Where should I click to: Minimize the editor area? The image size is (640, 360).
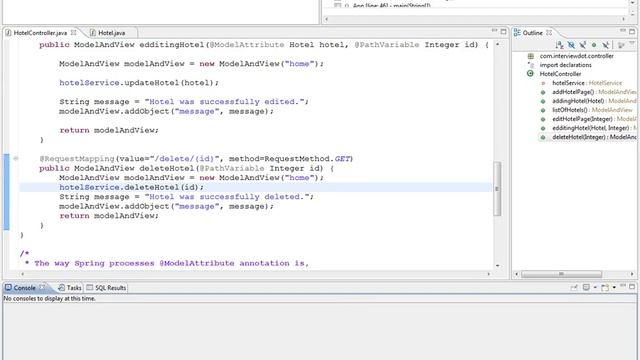[494, 31]
